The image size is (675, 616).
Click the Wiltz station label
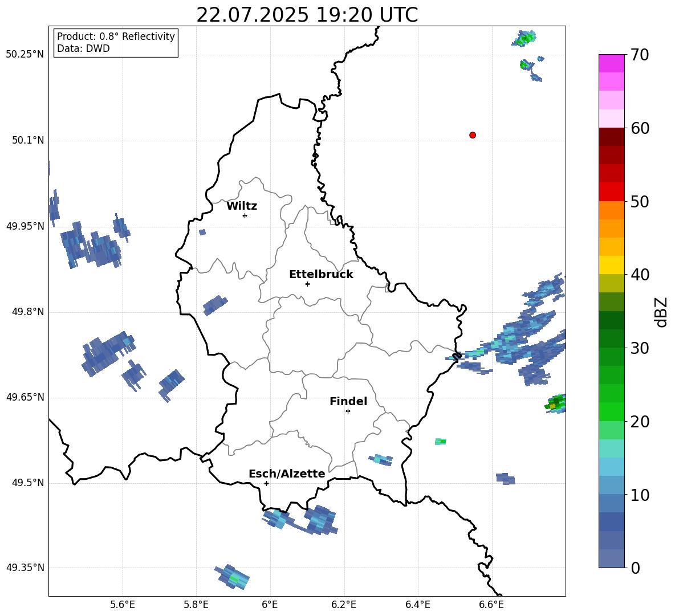[242, 206]
